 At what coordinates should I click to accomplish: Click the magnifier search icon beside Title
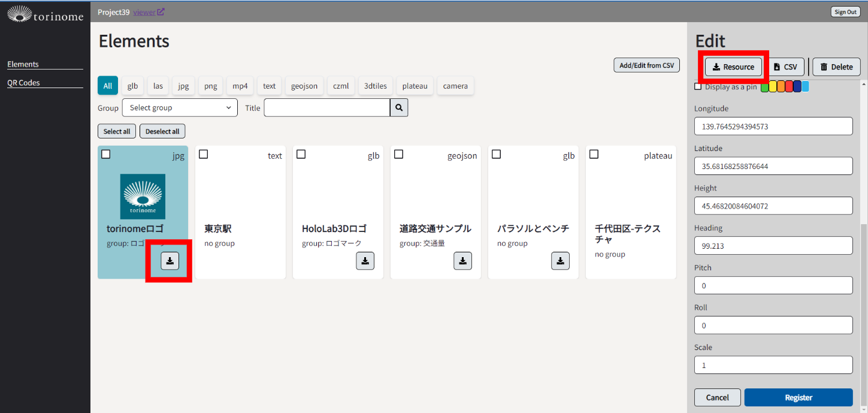[399, 108]
